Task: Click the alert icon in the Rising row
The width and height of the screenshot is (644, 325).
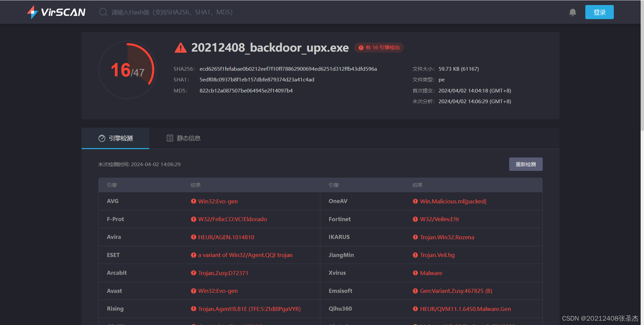Action: [x=194, y=309]
